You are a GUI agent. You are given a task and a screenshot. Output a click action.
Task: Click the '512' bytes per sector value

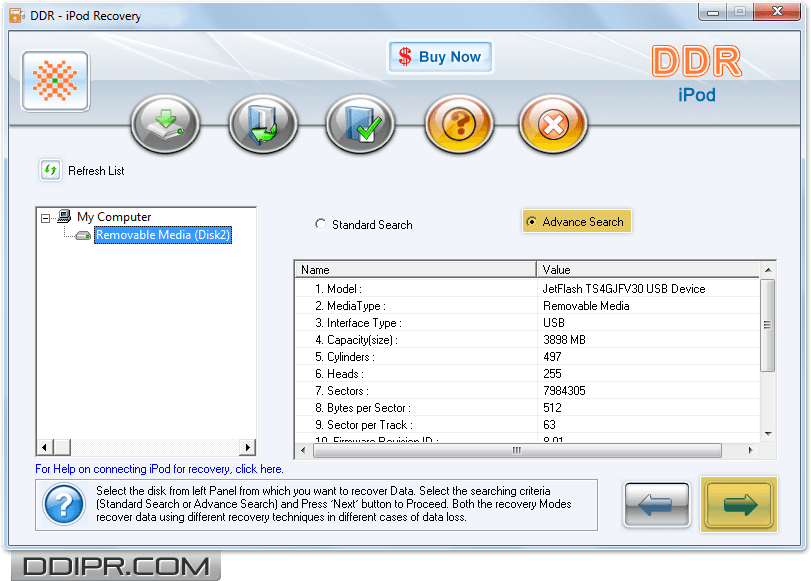point(552,408)
